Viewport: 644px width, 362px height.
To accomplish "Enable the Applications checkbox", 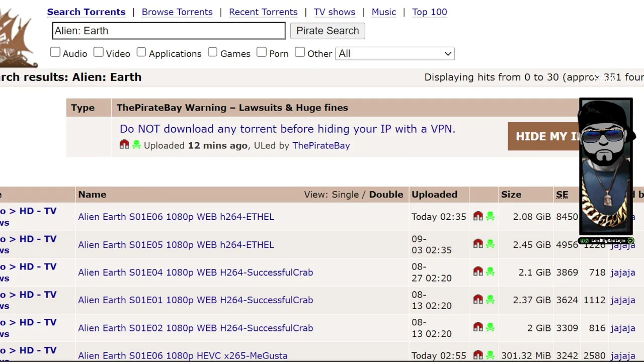I will (x=141, y=52).
